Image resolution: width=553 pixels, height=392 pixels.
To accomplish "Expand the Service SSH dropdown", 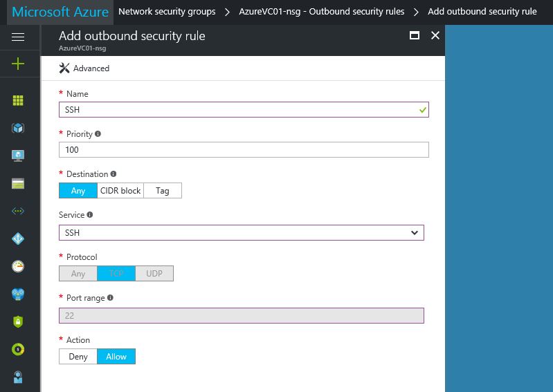I will [x=242, y=233].
